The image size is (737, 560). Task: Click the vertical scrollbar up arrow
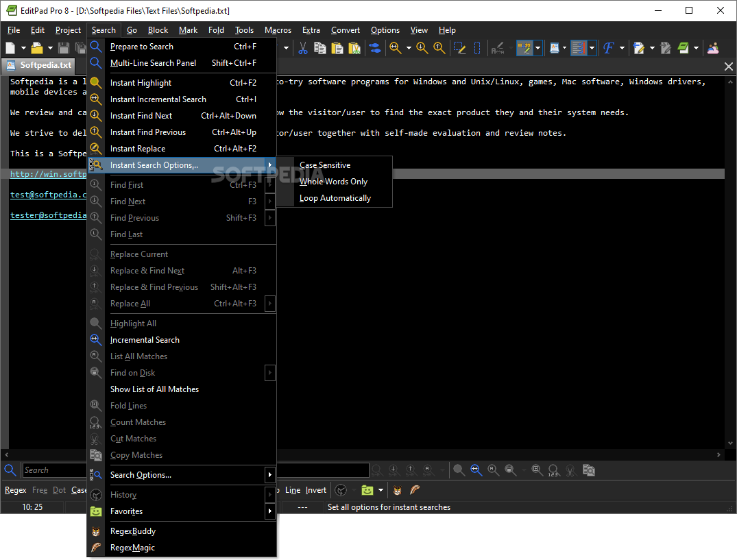click(730, 82)
